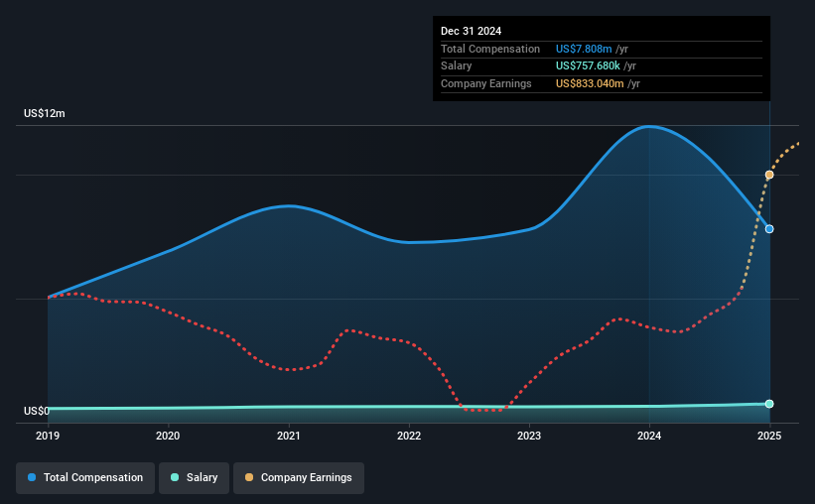Click the US$757.680k salary value

(x=588, y=66)
